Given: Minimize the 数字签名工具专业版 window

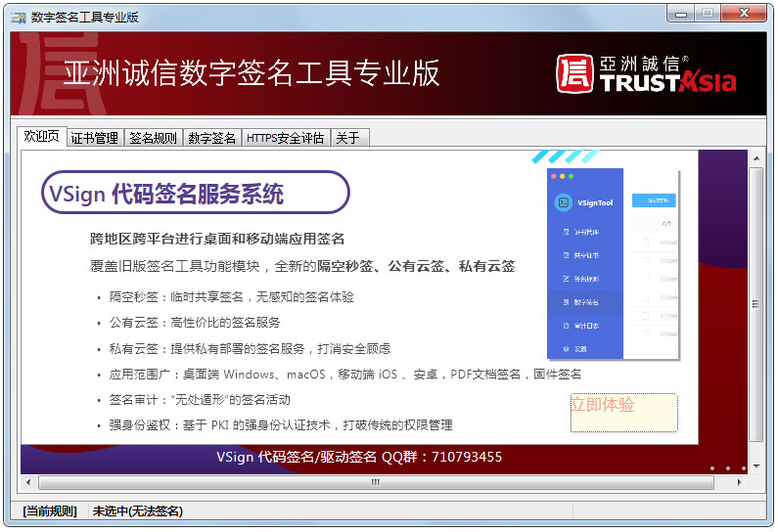Looking at the screenshot, I should coord(681,14).
